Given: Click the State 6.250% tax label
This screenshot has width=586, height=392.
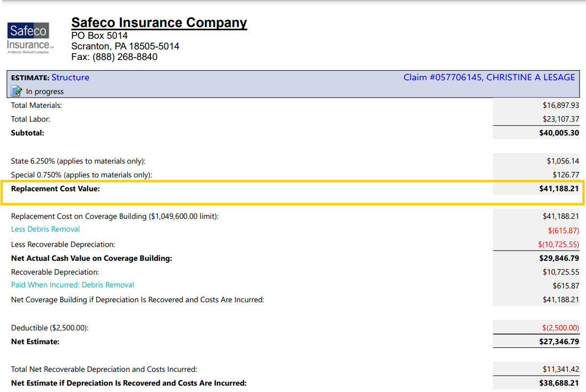Looking at the screenshot, I should (x=78, y=161).
